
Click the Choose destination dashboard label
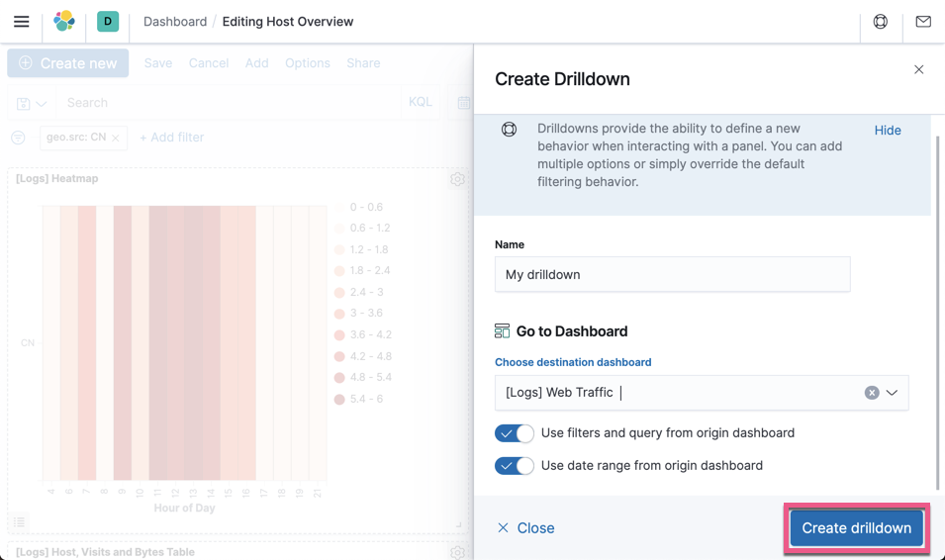[573, 362]
